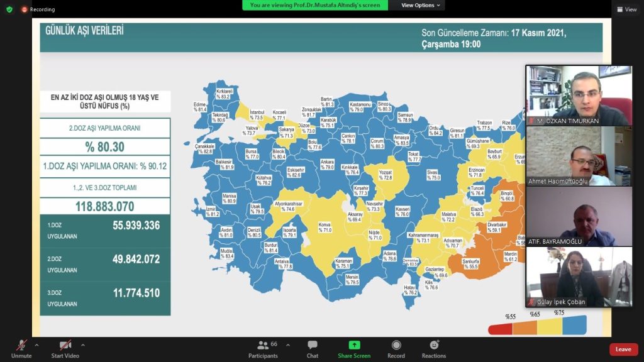Open the Chat panel
The width and height of the screenshot is (644, 362).
[x=312, y=349]
